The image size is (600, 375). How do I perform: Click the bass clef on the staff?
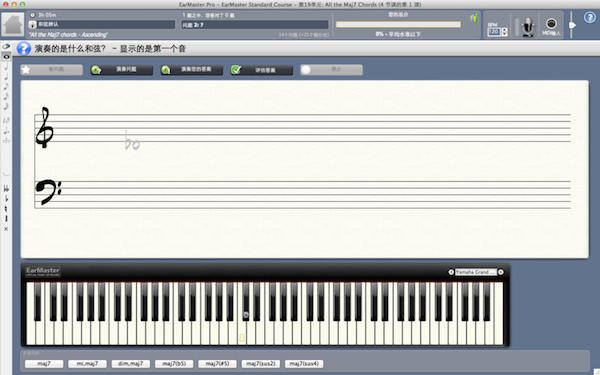coord(48,192)
